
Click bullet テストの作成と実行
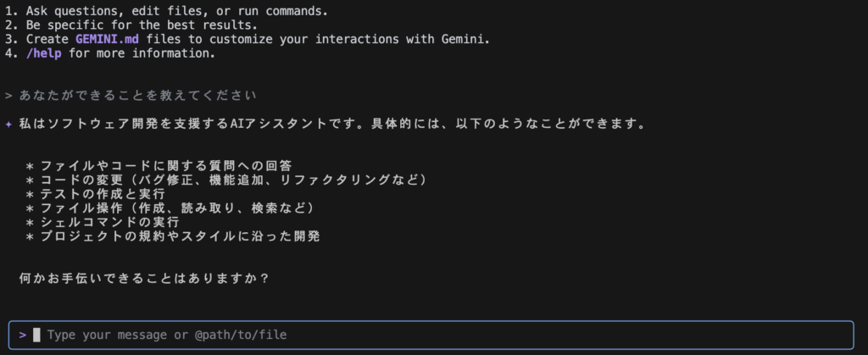pos(96,194)
